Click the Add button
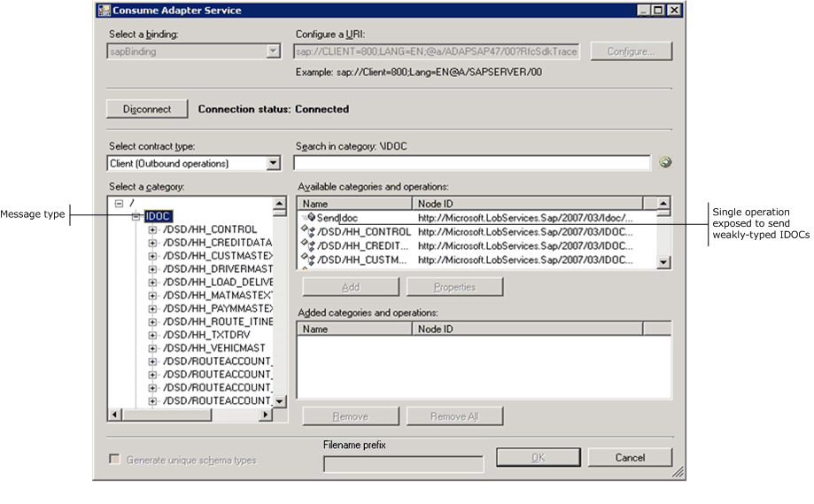The image size is (814, 504). click(351, 287)
